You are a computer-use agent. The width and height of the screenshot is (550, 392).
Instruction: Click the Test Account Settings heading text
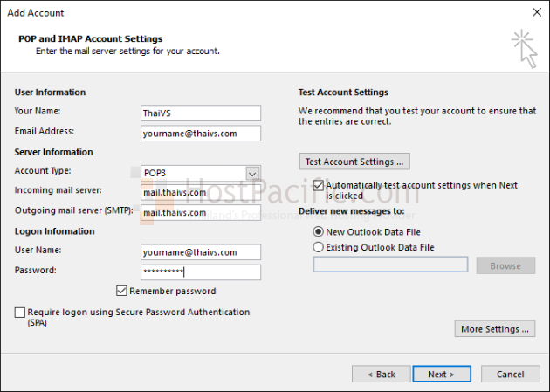[x=343, y=93]
